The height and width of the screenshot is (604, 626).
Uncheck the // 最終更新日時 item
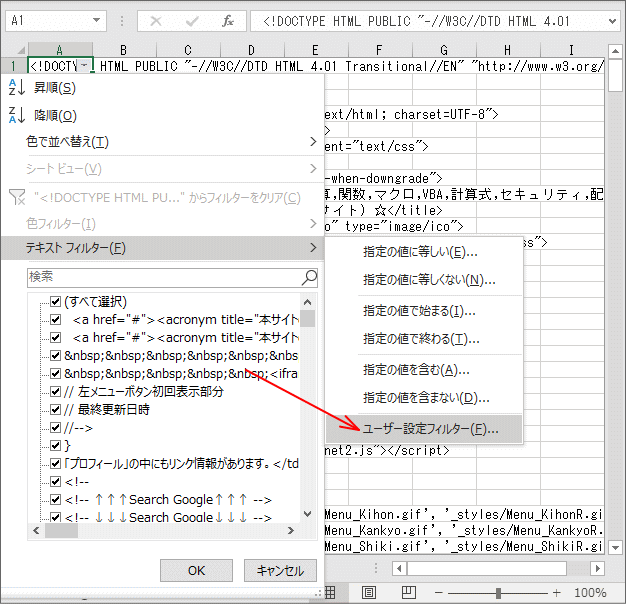[x=55, y=410]
